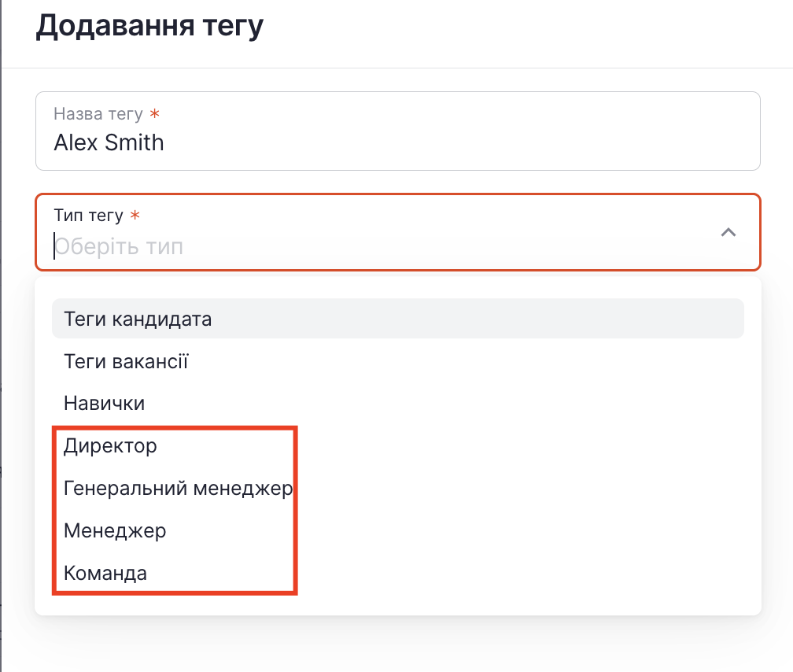Screen dimensions: 793x672
Task: Click the Додавання тегу heading
Action: click(149, 26)
